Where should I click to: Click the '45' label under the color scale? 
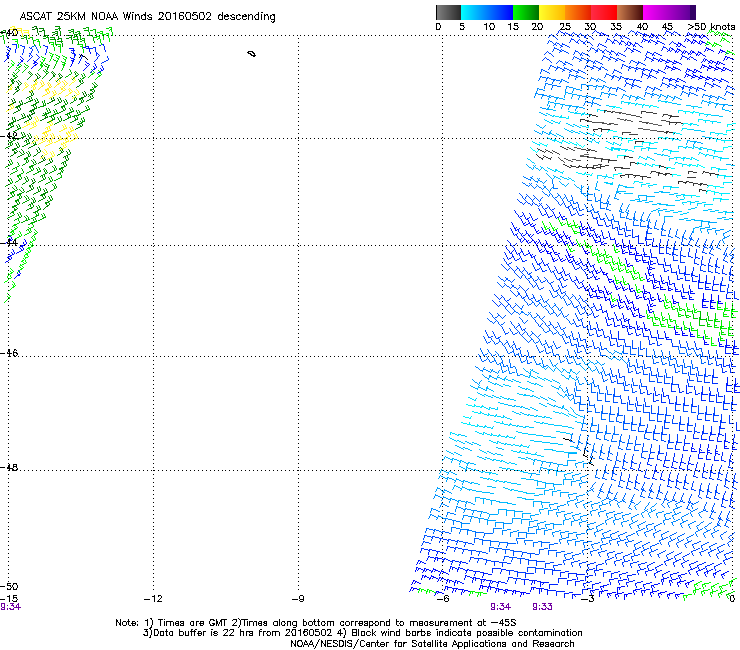click(667, 27)
